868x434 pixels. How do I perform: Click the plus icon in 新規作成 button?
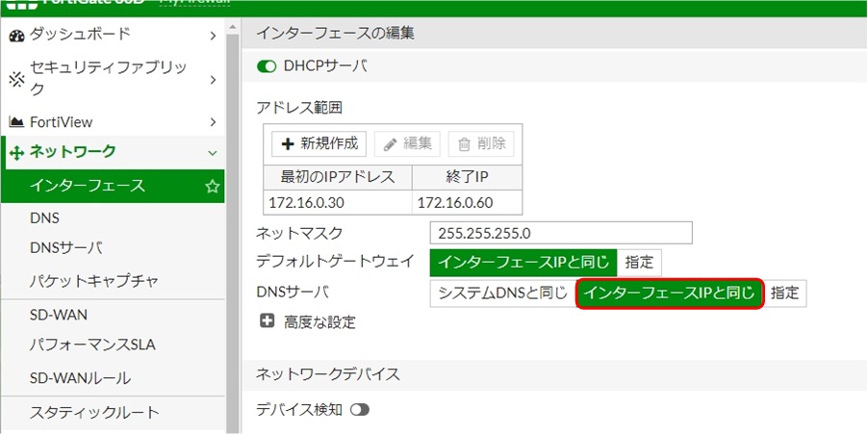[x=288, y=144]
